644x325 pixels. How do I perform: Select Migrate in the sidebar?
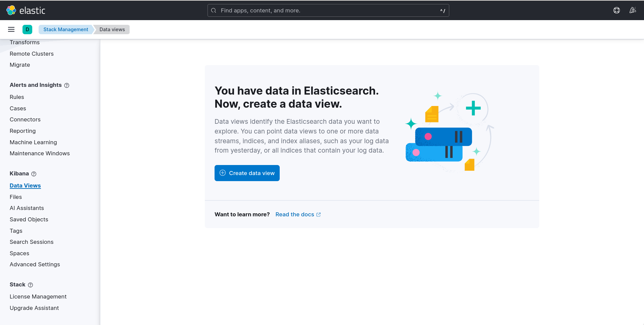pyautogui.click(x=20, y=65)
